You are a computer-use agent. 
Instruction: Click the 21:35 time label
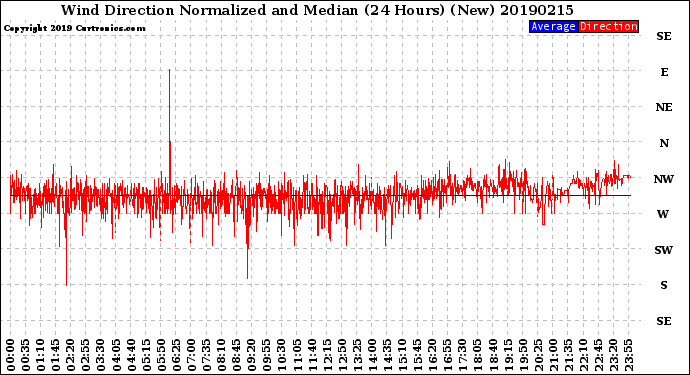568,355
